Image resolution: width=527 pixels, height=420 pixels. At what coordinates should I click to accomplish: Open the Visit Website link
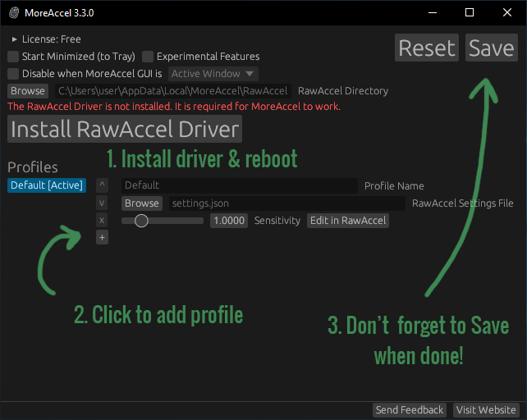point(486,410)
